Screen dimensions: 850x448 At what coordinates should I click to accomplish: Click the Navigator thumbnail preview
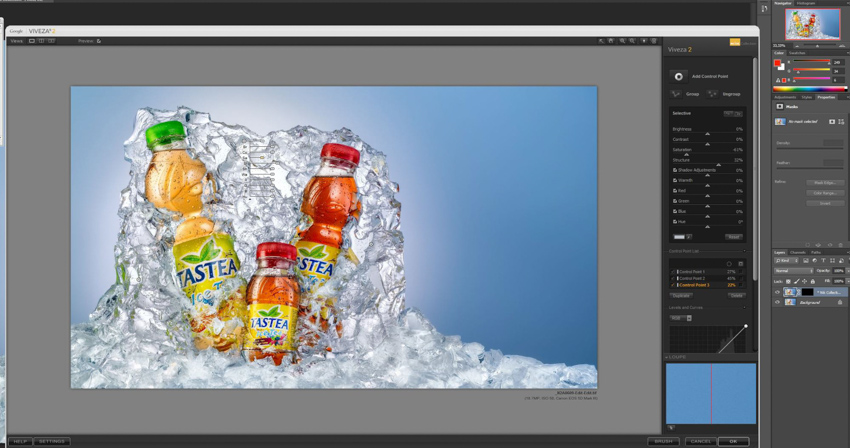tap(813, 24)
